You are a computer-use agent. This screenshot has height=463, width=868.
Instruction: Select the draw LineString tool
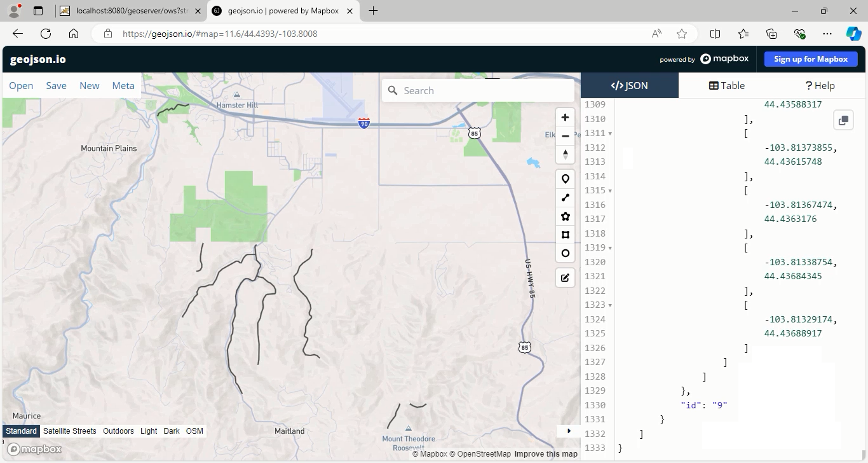click(565, 198)
